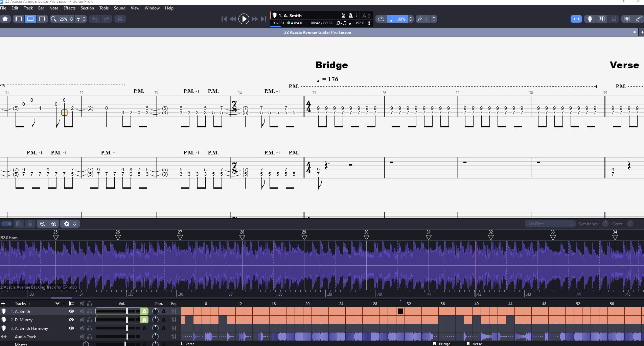Toggle the audio track sync switch
644x346 pixels.
[x=7, y=224]
